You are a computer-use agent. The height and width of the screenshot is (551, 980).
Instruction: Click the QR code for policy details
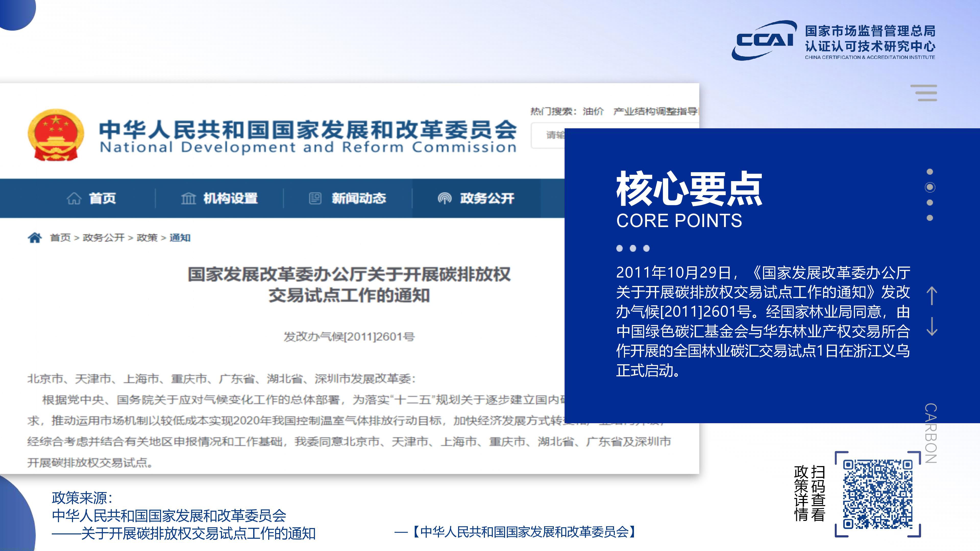[878, 494]
